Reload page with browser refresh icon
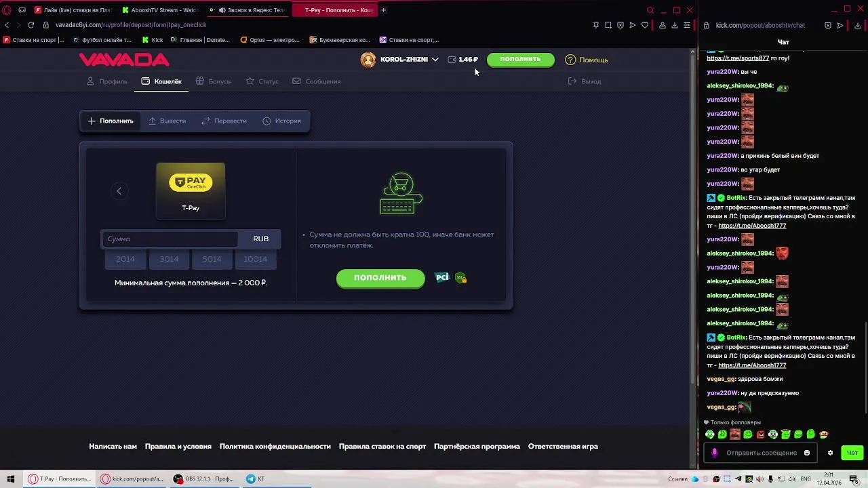Viewport: 868px width, 488px height. (31, 25)
